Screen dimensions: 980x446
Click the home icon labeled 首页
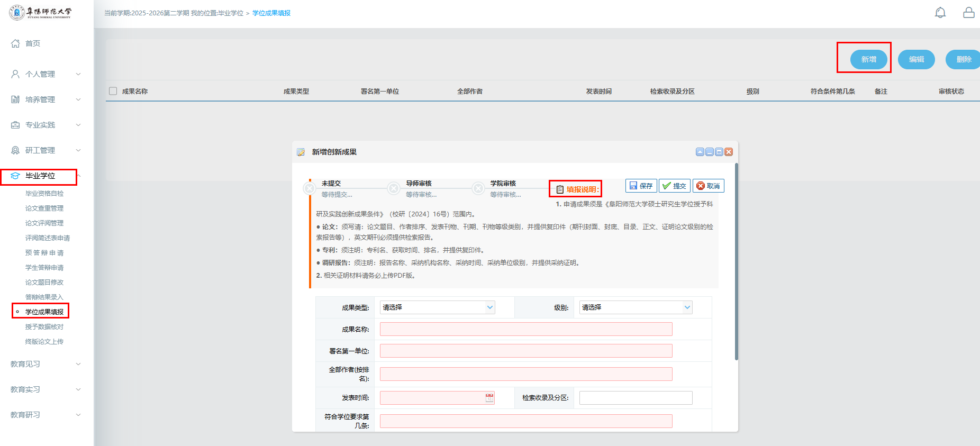[x=15, y=43]
